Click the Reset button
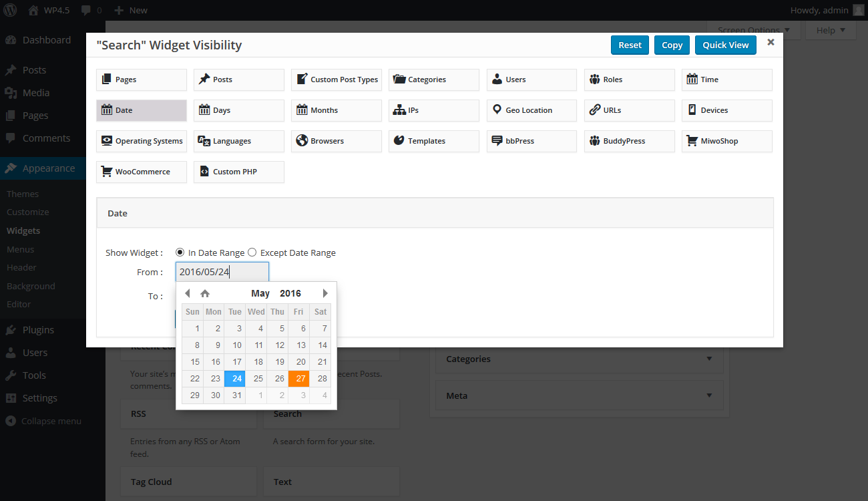 [630, 45]
